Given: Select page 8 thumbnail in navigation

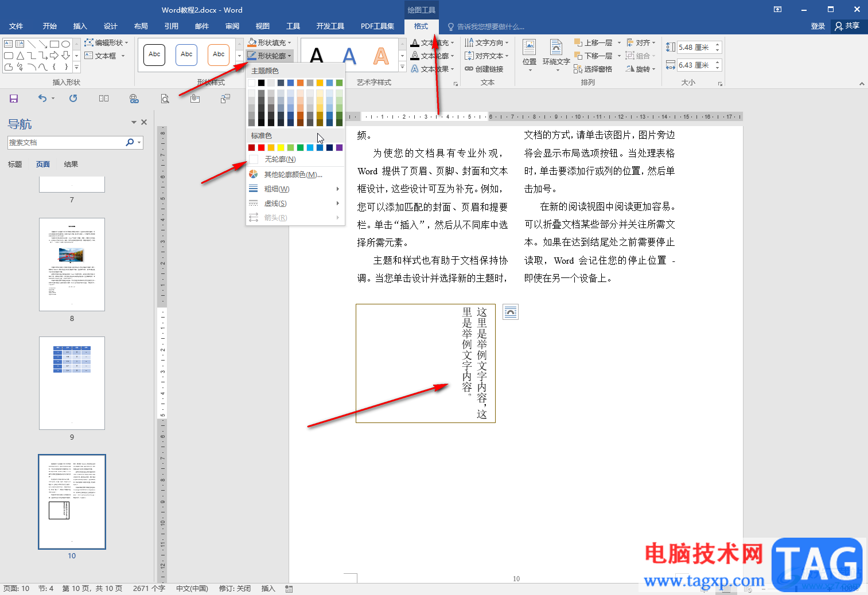Looking at the screenshot, I should [x=72, y=264].
